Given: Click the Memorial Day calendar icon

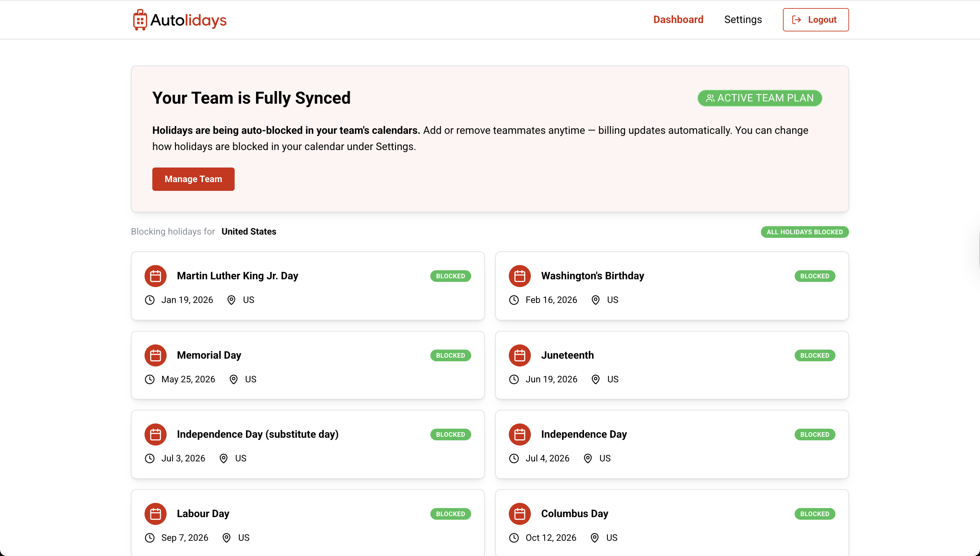Looking at the screenshot, I should pyautogui.click(x=156, y=355).
